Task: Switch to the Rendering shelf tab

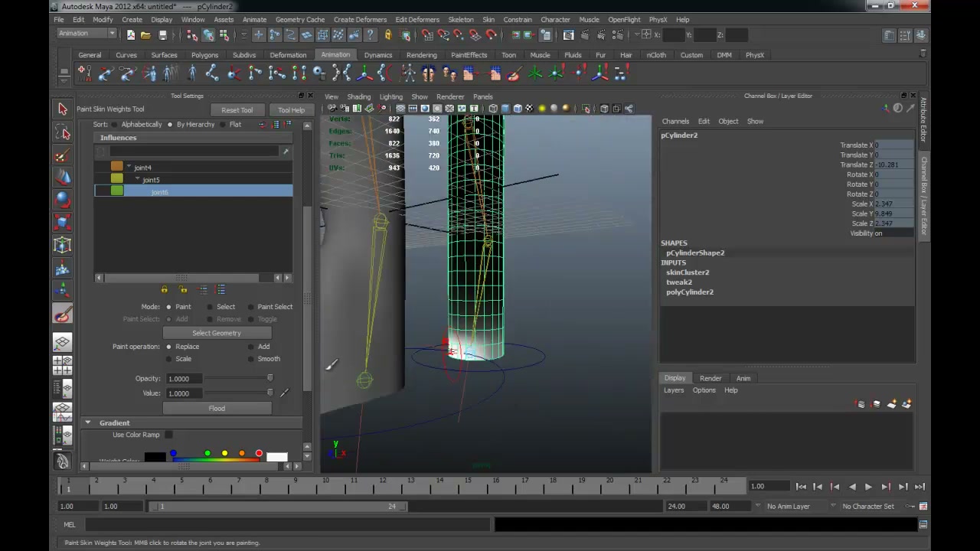Action: click(422, 55)
